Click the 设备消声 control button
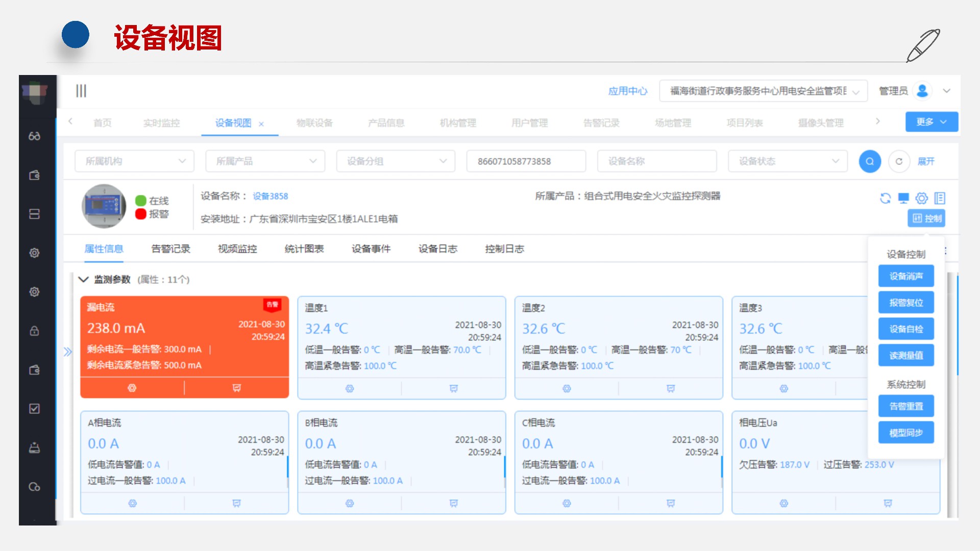Screen dimensions: 980x551 click(x=906, y=276)
